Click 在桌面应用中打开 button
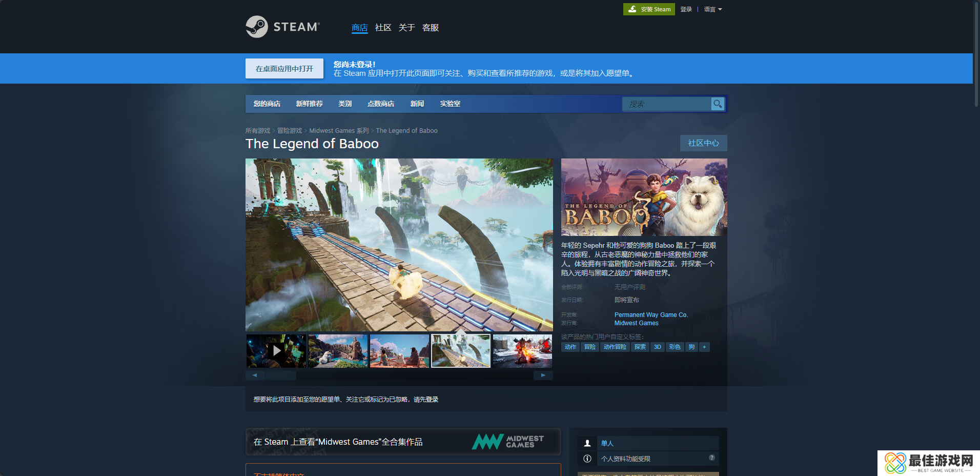980x476 pixels. (x=284, y=69)
